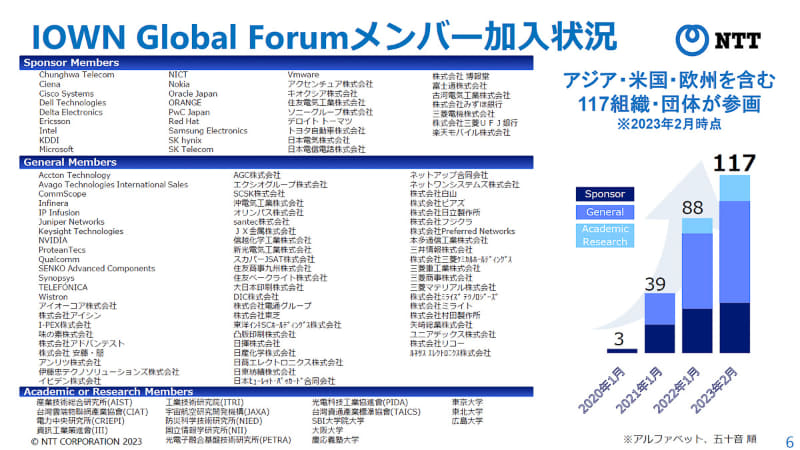Click the 39 value above the second bar
The width and height of the screenshot is (800, 450).
(x=655, y=284)
